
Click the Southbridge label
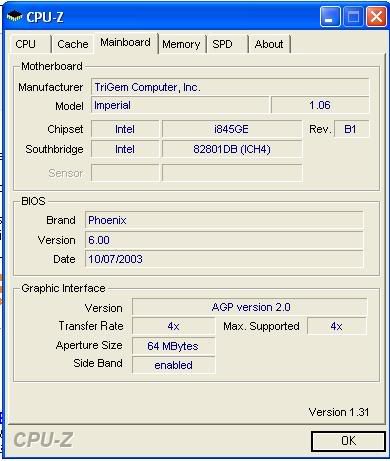coord(54,149)
